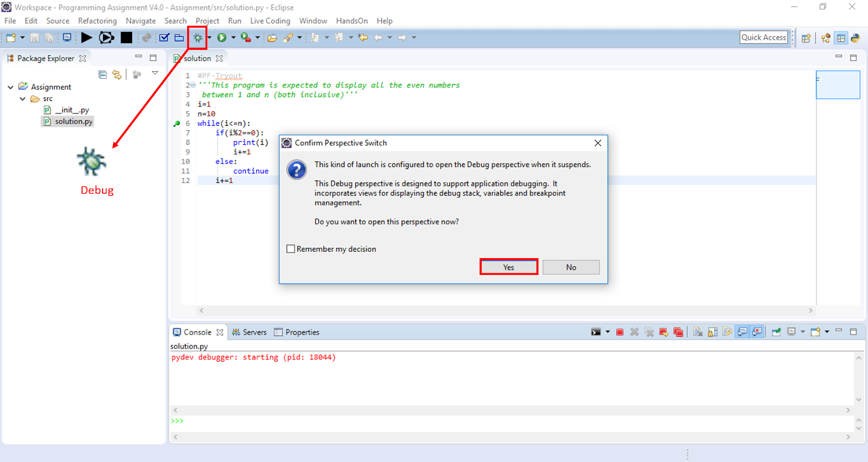Open the Refactoring menu
This screenshot has width=868, height=462.
pyautogui.click(x=98, y=21)
